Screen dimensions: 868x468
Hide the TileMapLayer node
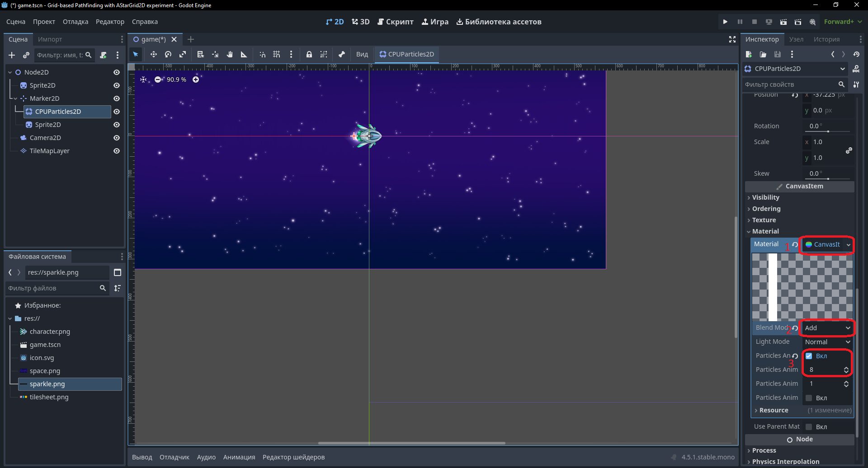pyautogui.click(x=117, y=151)
